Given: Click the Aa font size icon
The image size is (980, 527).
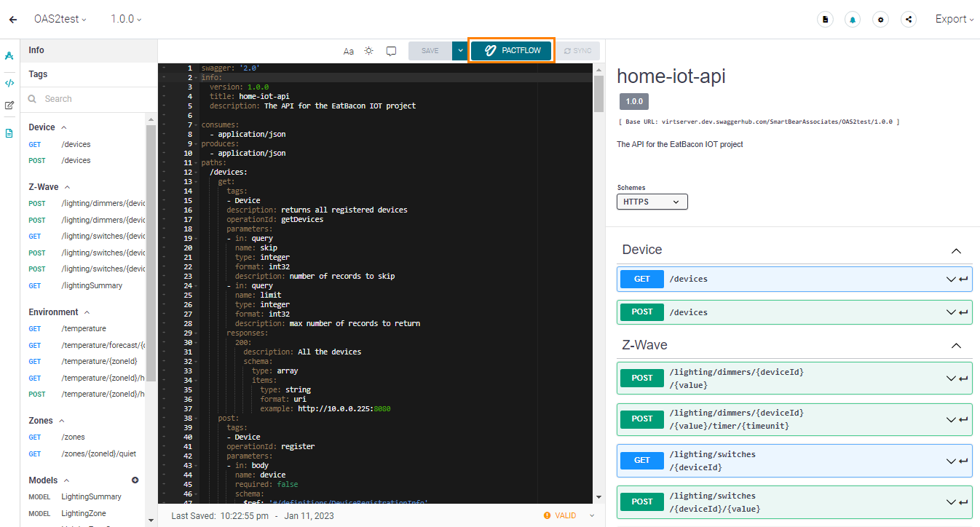Looking at the screenshot, I should (x=349, y=51).
